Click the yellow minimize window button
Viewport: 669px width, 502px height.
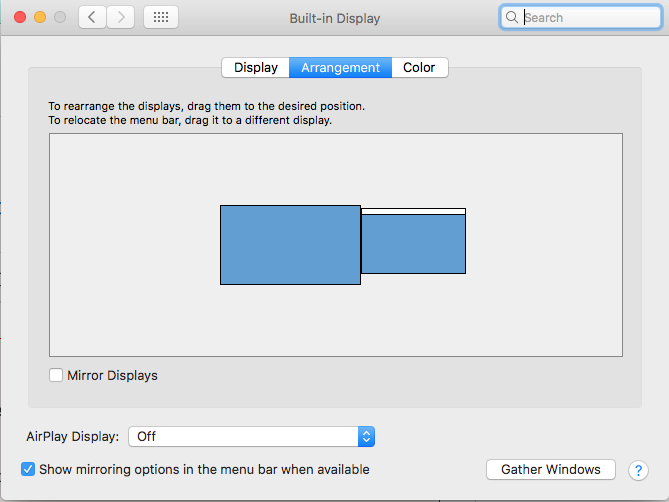tap(40, 17)
